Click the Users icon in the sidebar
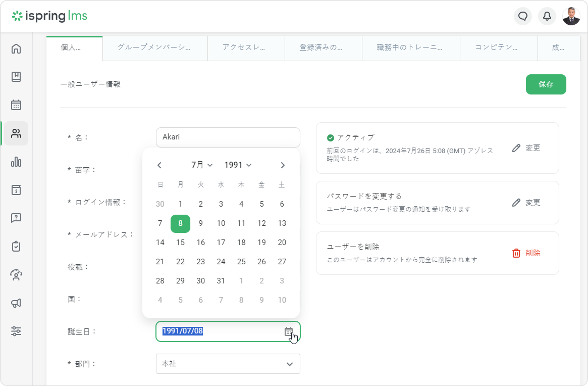The image size is (588, 386). [16, 133]
